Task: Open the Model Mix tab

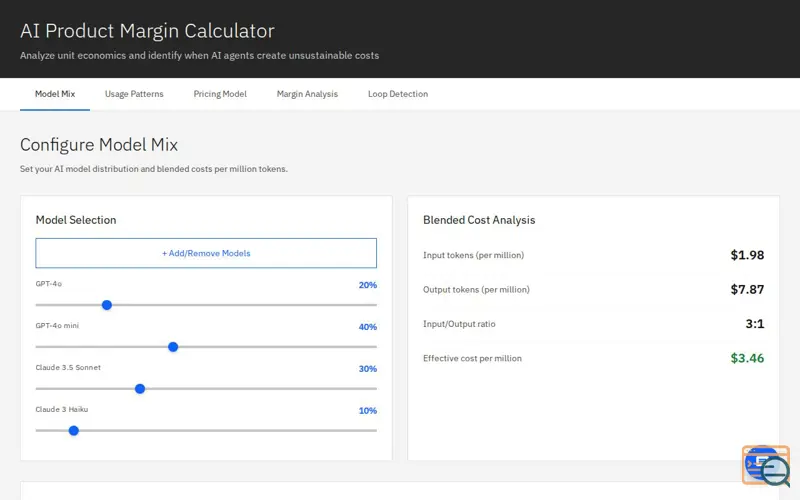Action: [x=55, y=94]
